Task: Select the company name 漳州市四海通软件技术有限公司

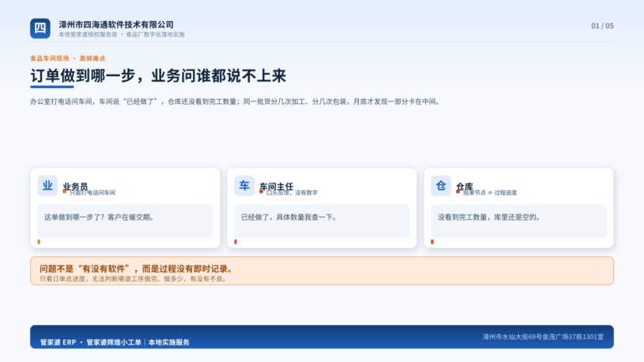Action: click(x=117, y=24)
